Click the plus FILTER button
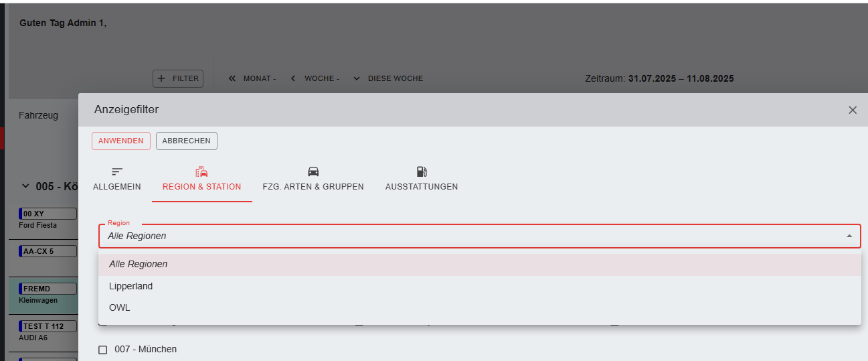Image resolution: width=868 pixels, height=361 pixels. (178, 78)
